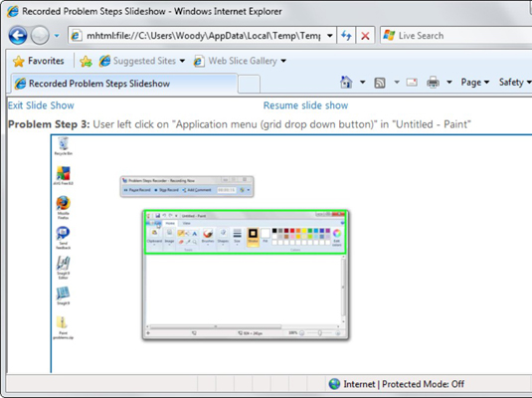
Task: Click the Problem Step 3 screenshot image
Action: 291,254
